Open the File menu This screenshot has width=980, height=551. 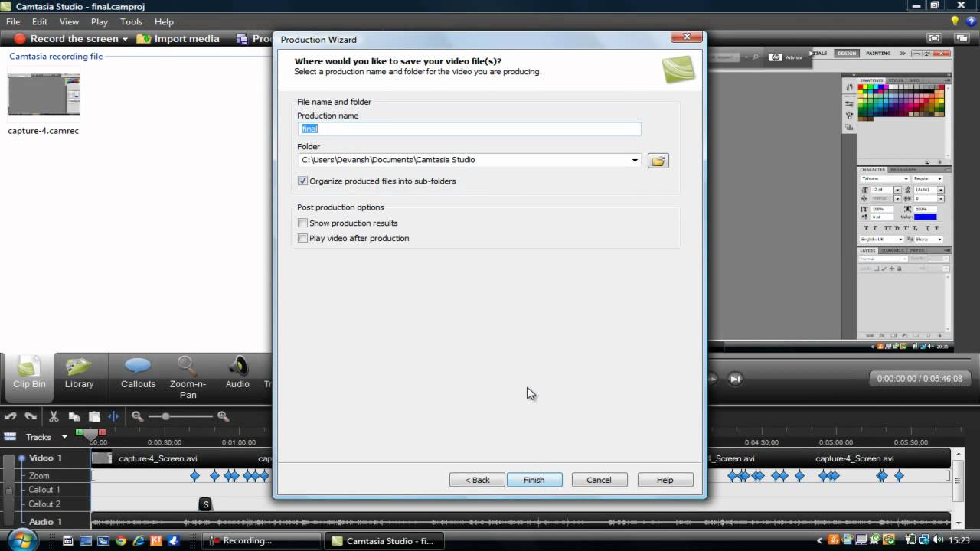pyautogui.click(x=13, y=22)
